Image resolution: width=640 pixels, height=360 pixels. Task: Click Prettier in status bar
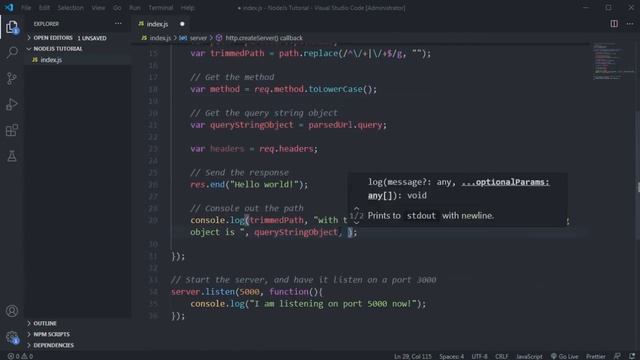pyautogui.click(x=596, y=356)
